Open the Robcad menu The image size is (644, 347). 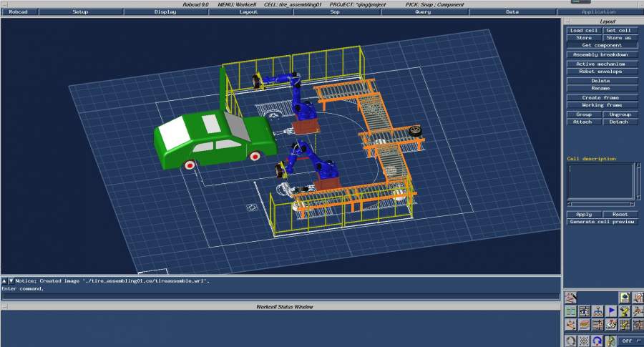[18, 12]
